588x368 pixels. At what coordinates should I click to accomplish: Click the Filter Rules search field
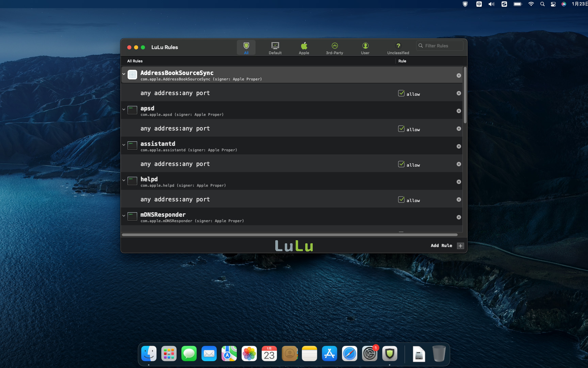(440, 45)
